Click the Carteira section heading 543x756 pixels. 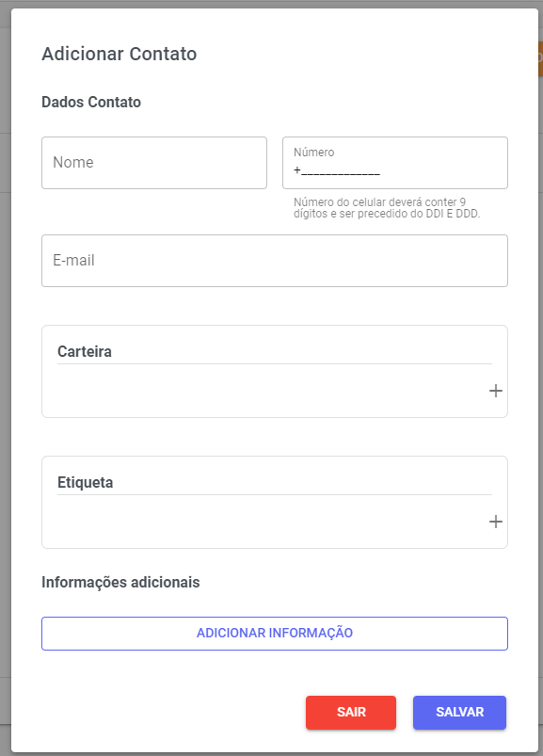(x=85, y=351)
